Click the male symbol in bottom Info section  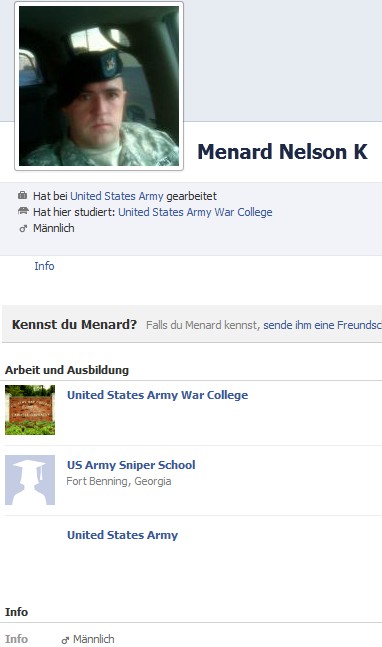(65, 640)
